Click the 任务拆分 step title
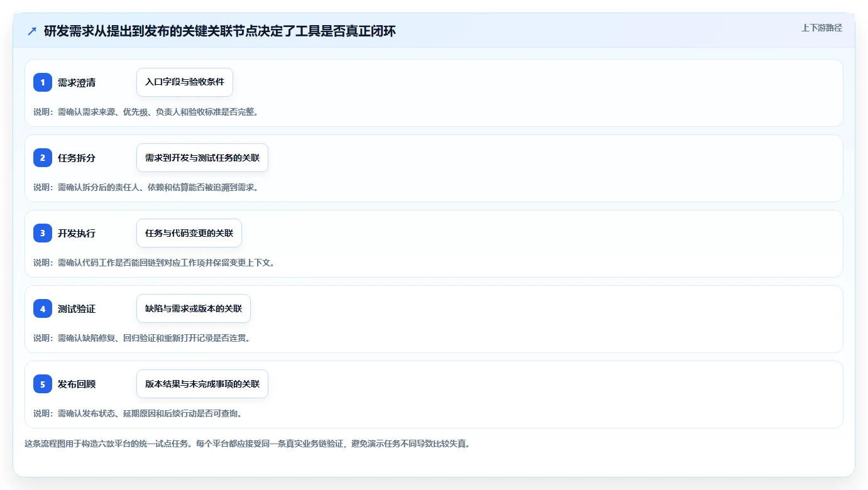This screenshot has height=490, width=868. click(77, 158)
